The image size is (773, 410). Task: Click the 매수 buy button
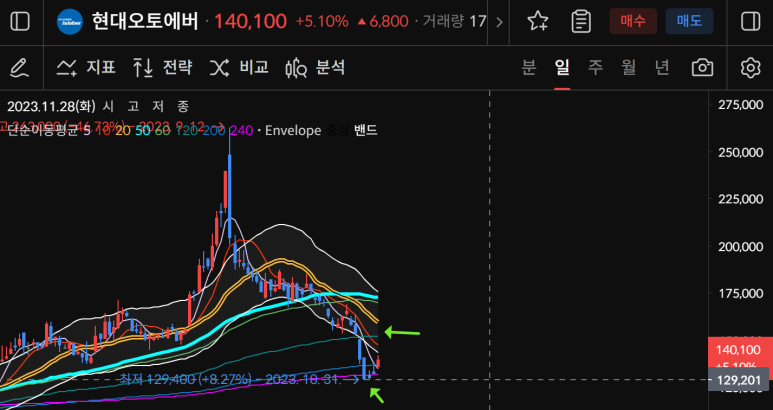(633, 21)
